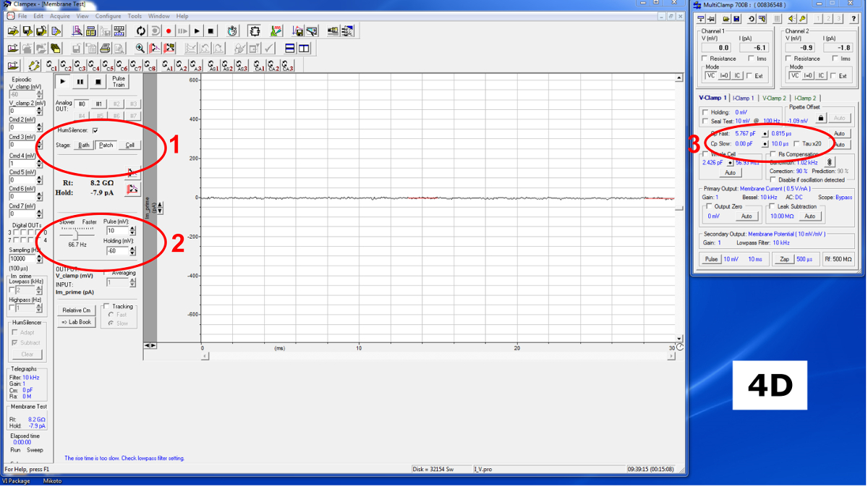Decrease Holding (mV) with the down arrow
This screenshot has height=487, width=868.
click(132, 254)
